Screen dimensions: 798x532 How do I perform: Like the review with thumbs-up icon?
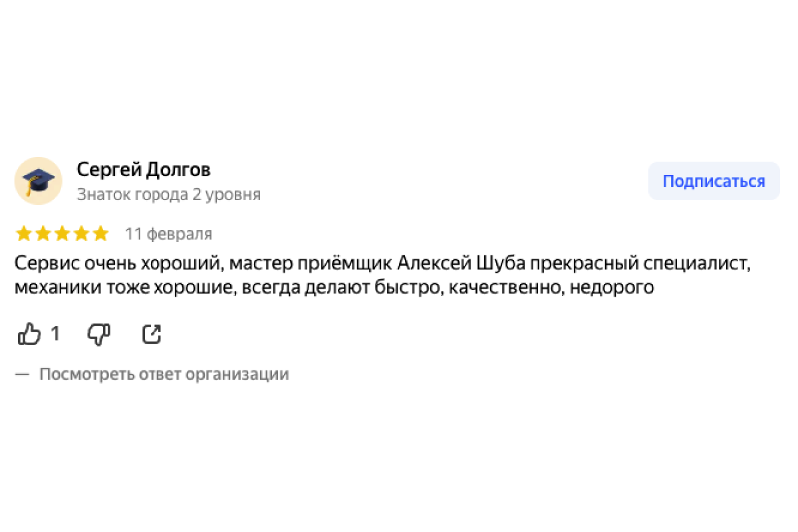pyautogui.click(x=29, y=334)
